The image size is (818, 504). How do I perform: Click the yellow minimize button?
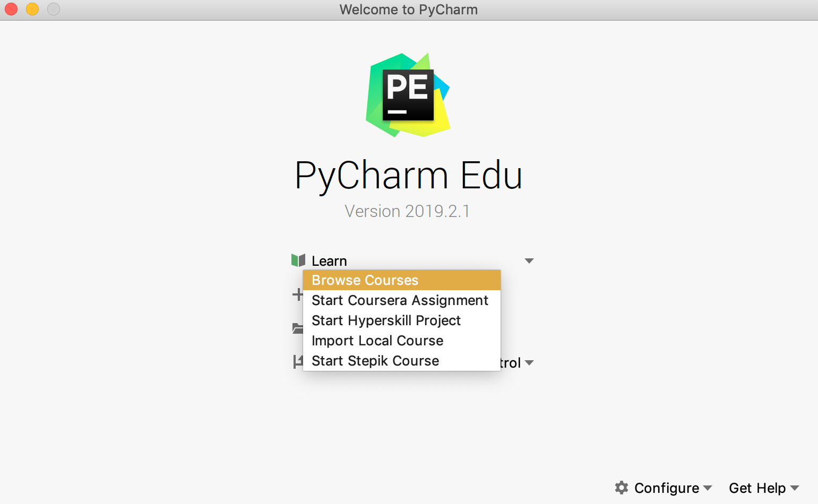(x=32, y=9)
